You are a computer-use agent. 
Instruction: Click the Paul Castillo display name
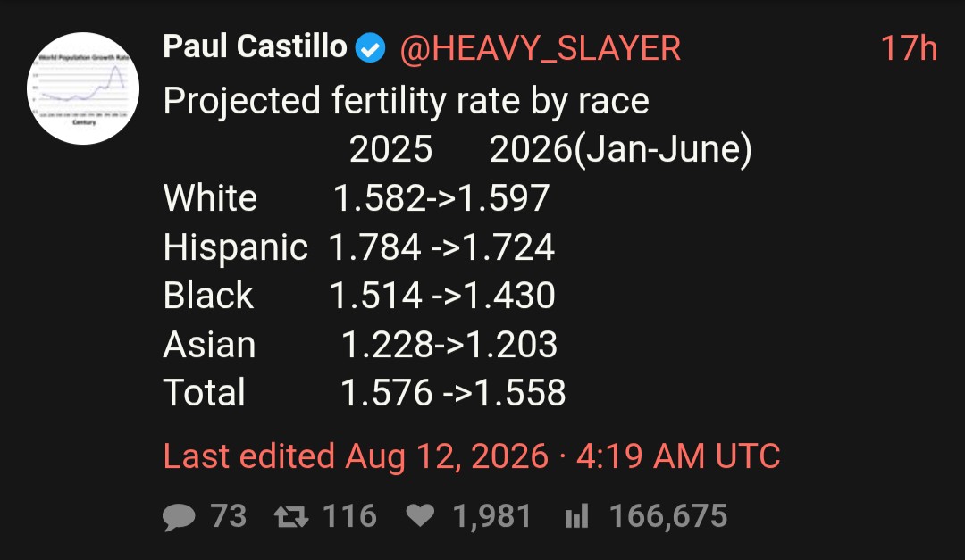pos(255,46)
